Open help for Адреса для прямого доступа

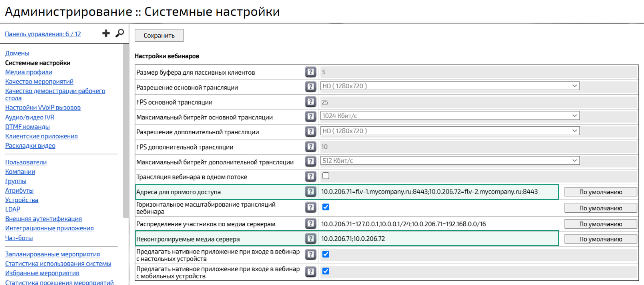point(310,192)
